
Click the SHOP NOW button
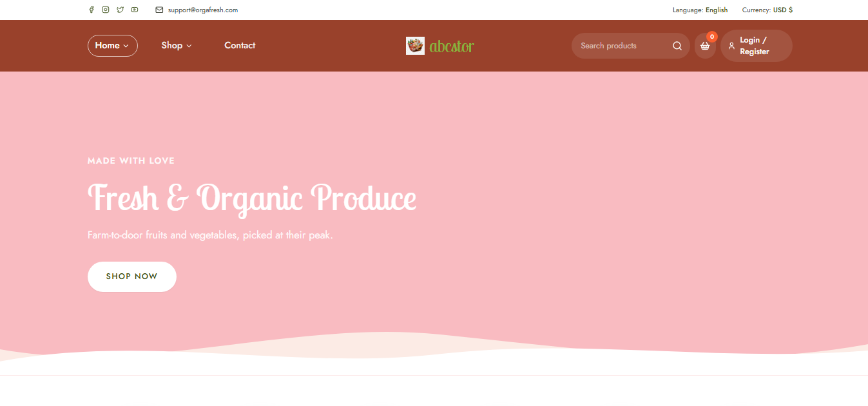click(132, 276)
